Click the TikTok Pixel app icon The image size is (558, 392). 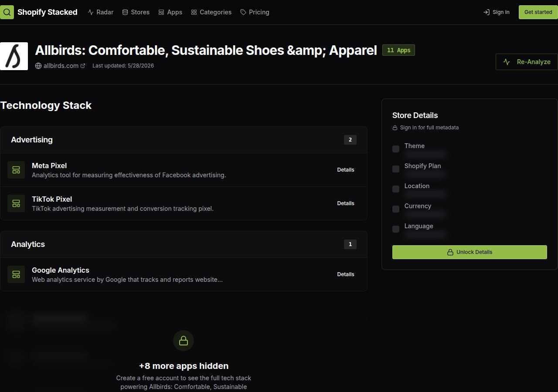[x=16, y=203]
